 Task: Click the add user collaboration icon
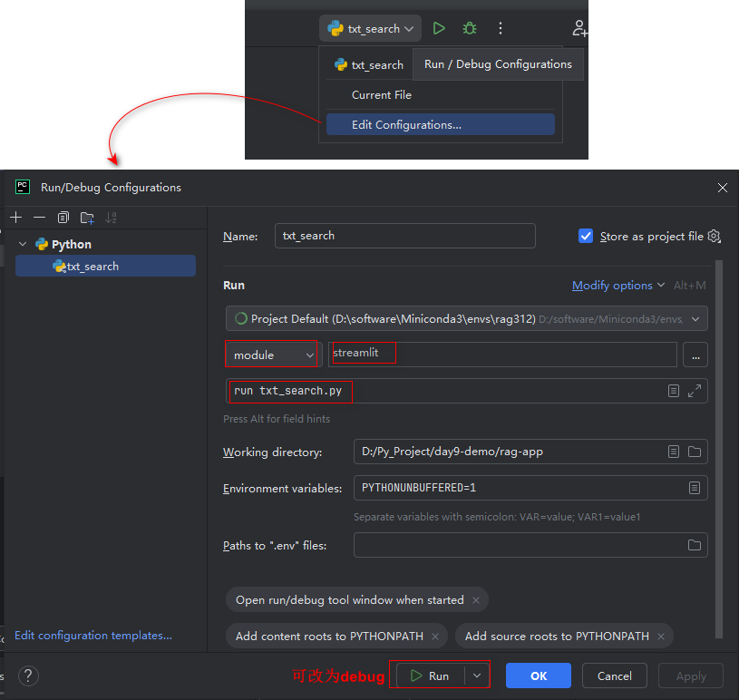coord(579,28)
